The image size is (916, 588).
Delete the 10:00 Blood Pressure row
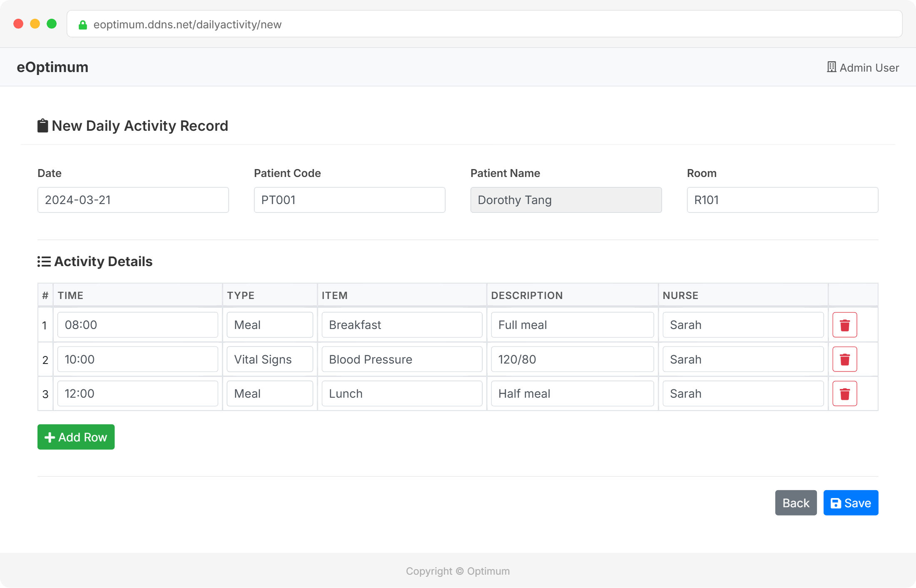(844, 359)
